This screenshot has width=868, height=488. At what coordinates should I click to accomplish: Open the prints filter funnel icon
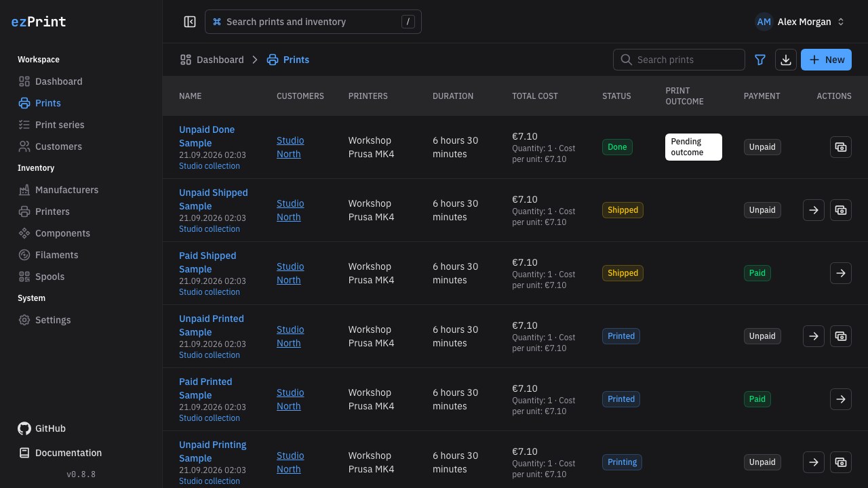(x=760, y=60)
